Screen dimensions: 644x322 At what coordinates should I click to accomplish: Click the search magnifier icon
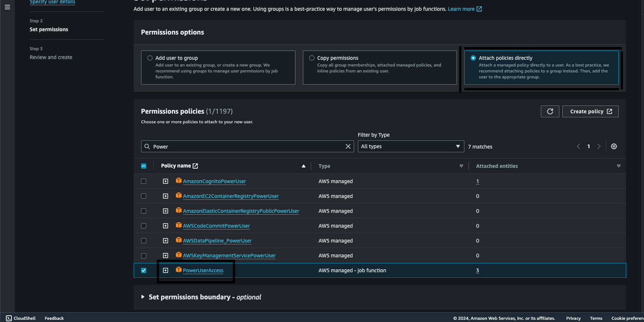pos(147,146)
